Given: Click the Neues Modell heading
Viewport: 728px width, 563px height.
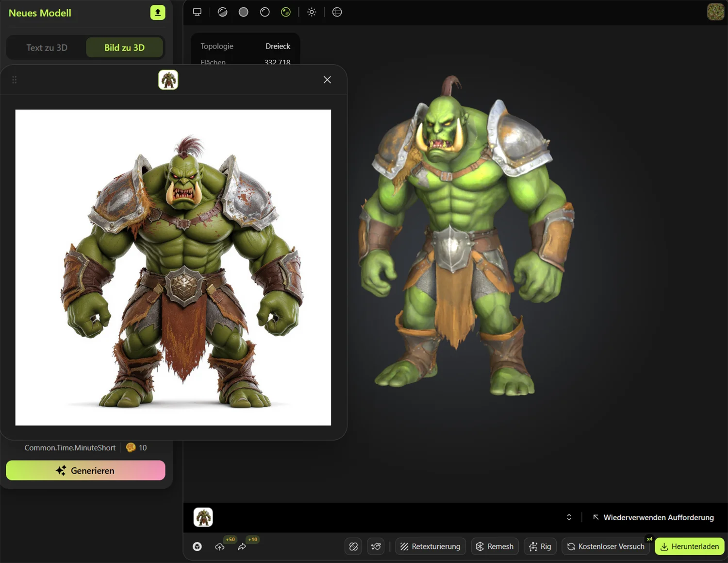Looking at the screenshot, I should 40,13.
